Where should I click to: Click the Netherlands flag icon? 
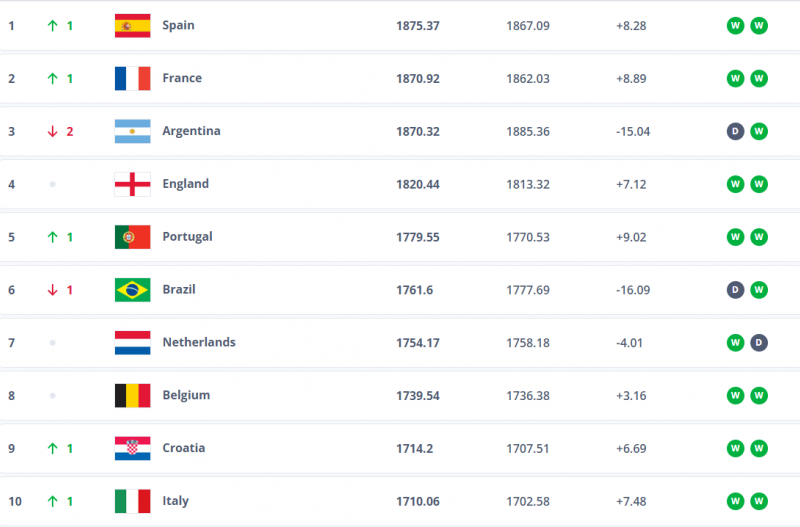click(x=132, y=343)
